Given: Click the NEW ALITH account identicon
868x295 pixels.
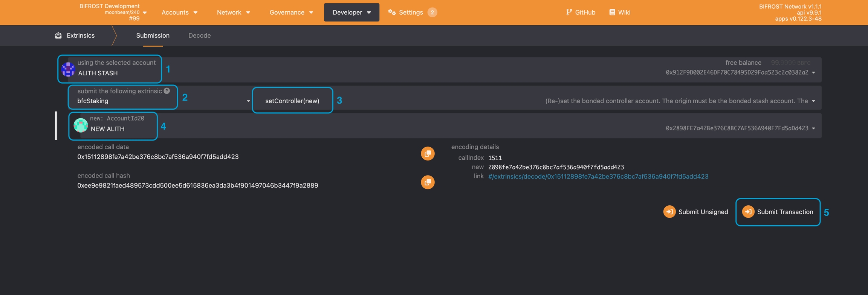Looking at the screenshot, I should pyautogui.click(x=81, y=125).
